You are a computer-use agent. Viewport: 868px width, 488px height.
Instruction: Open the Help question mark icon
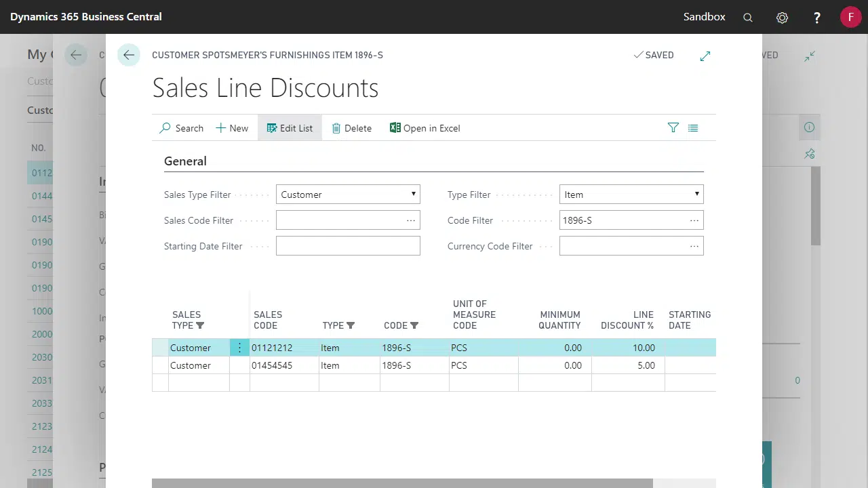click(817, 18)
